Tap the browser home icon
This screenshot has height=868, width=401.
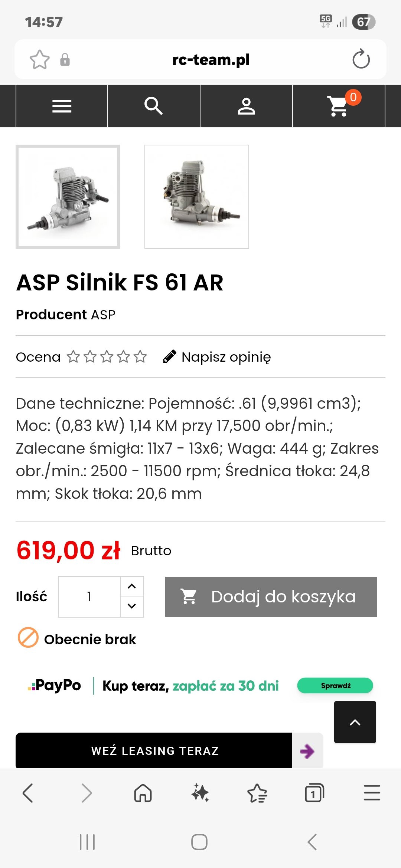click(x=143, y=793)
